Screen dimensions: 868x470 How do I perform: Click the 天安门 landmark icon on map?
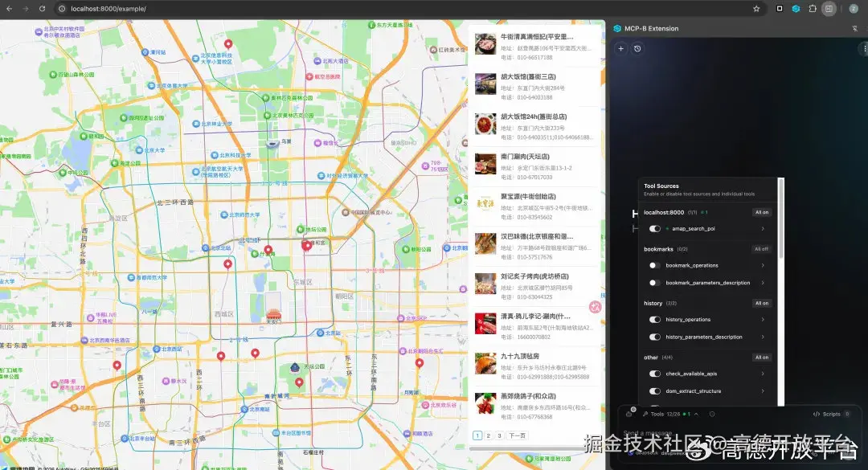click(x=273, y=314)
